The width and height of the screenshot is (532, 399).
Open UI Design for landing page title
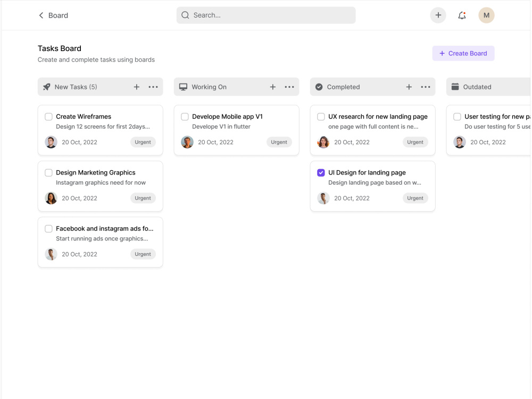click(367, 172)
